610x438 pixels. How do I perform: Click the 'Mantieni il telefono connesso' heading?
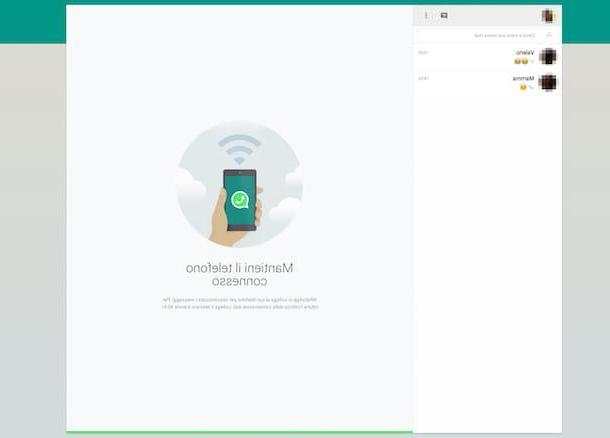(240, 275)
